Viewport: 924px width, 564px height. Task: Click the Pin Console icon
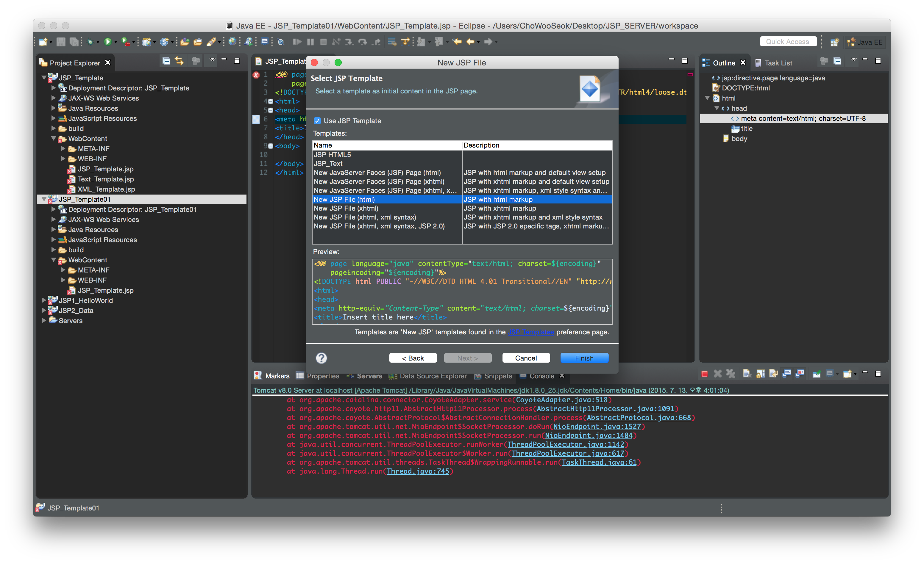click(816, 374)
